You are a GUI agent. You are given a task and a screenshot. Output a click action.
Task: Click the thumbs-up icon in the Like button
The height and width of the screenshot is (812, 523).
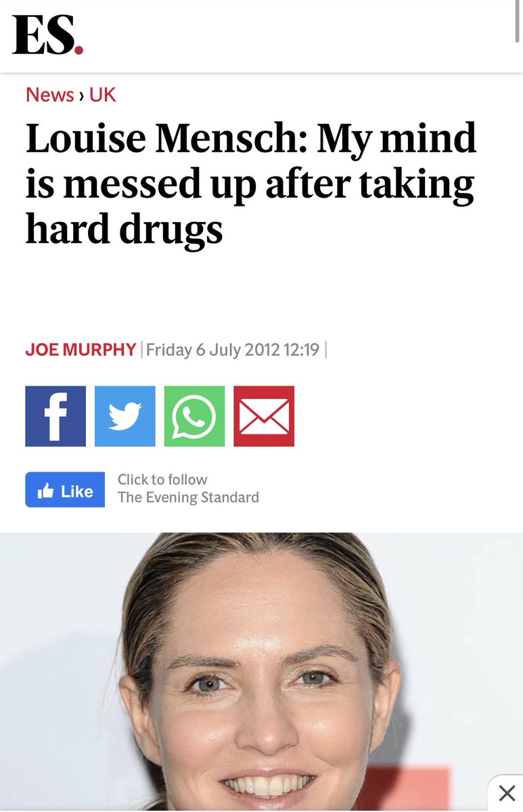coord(46,491)
